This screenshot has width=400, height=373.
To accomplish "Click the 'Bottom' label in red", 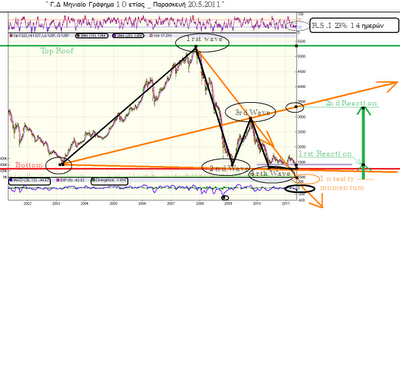I will [29, 165].
